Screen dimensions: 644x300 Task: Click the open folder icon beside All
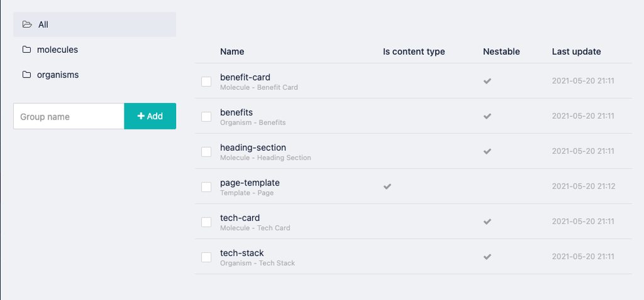click(x=27, y=25)
